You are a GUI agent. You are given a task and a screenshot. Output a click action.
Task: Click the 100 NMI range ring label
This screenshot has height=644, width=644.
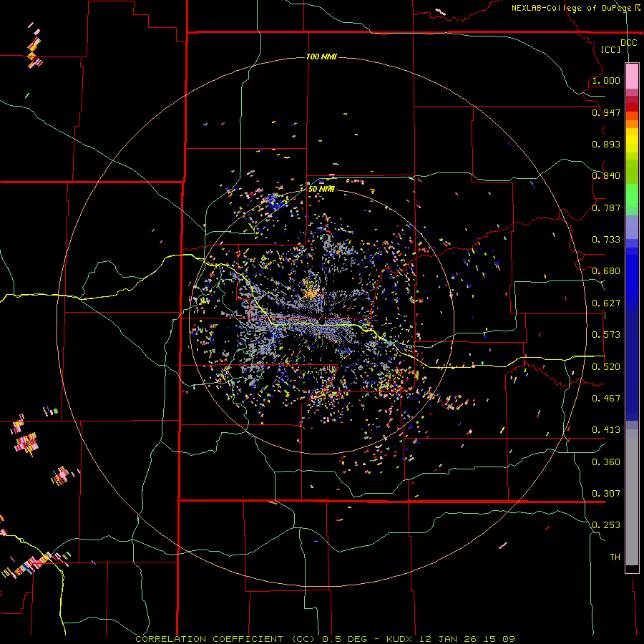(x=321, y=57)
